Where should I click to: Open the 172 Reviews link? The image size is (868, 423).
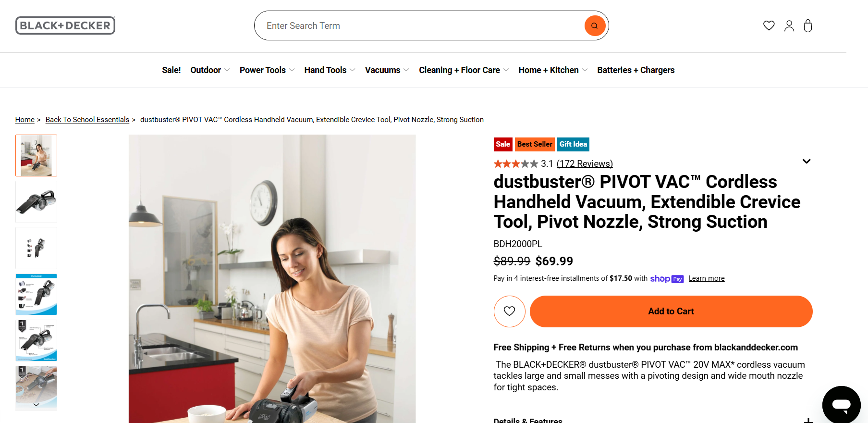(585, 163)
